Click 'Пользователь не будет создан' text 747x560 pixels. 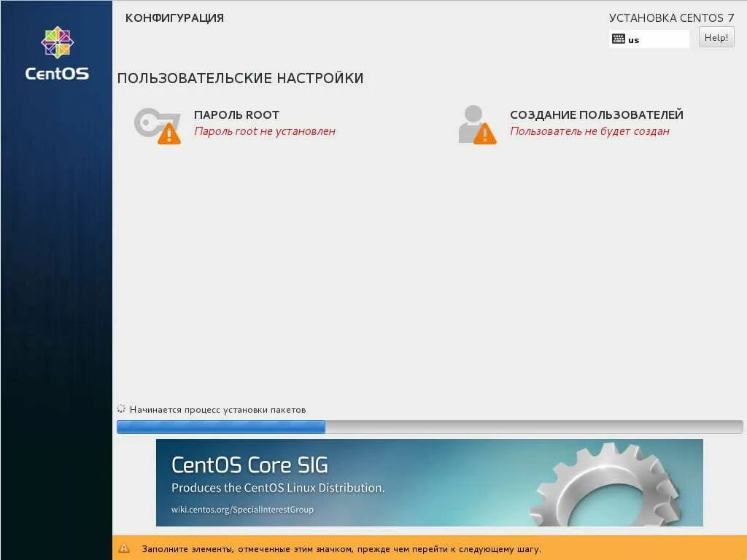click(x=589, y=131)
